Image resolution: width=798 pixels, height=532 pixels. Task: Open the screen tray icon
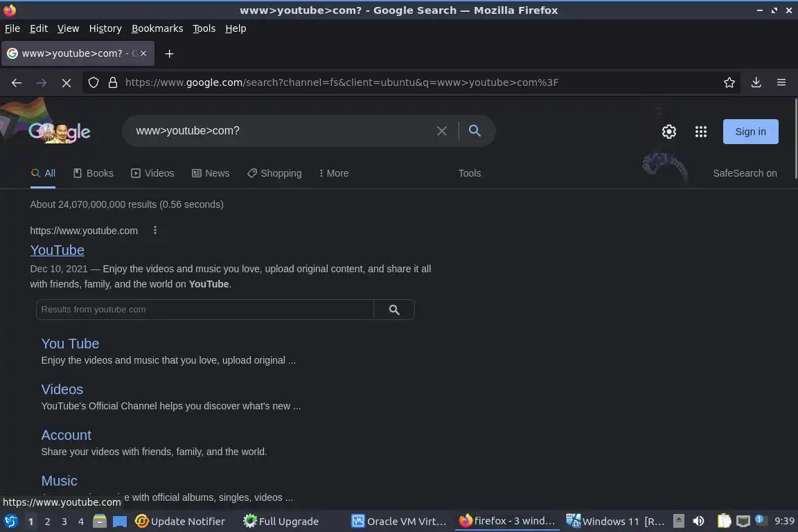tap(743, 521)
